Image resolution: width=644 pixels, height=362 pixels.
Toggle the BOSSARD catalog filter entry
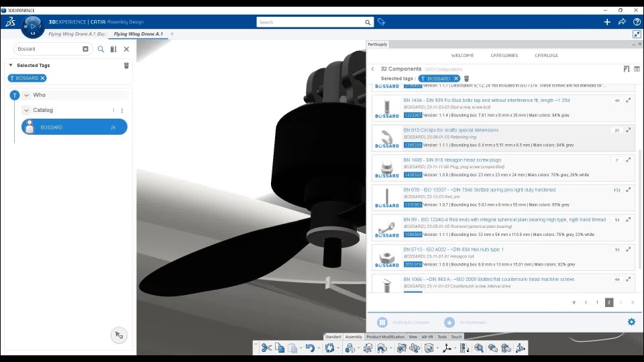tap(74, 127)
